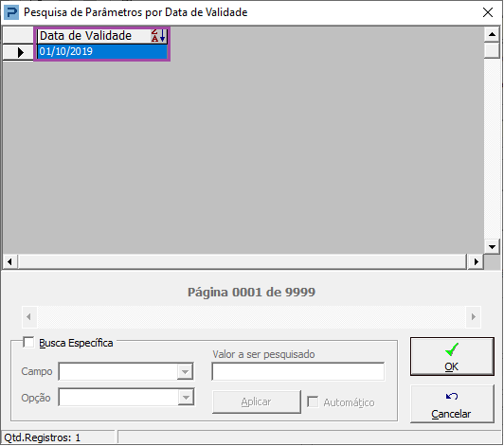Image resolution: width=504 pixels, height=446 pixels.
Task: Click the vertical scrollbar thumb of the grid
Action: [x=492, y=50]
